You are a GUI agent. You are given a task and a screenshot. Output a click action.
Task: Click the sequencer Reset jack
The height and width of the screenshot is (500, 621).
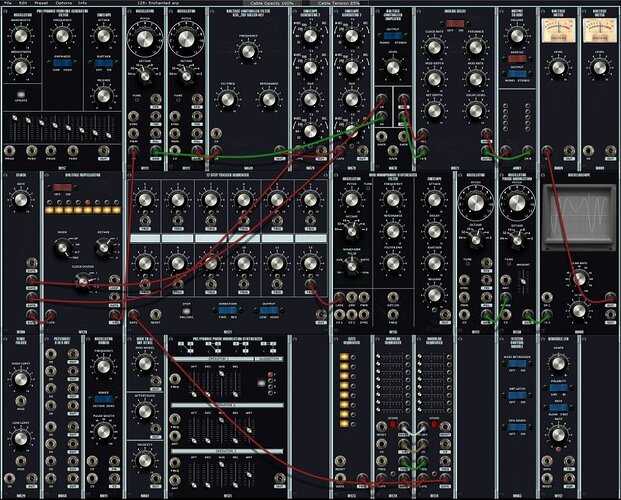(156, 314)
